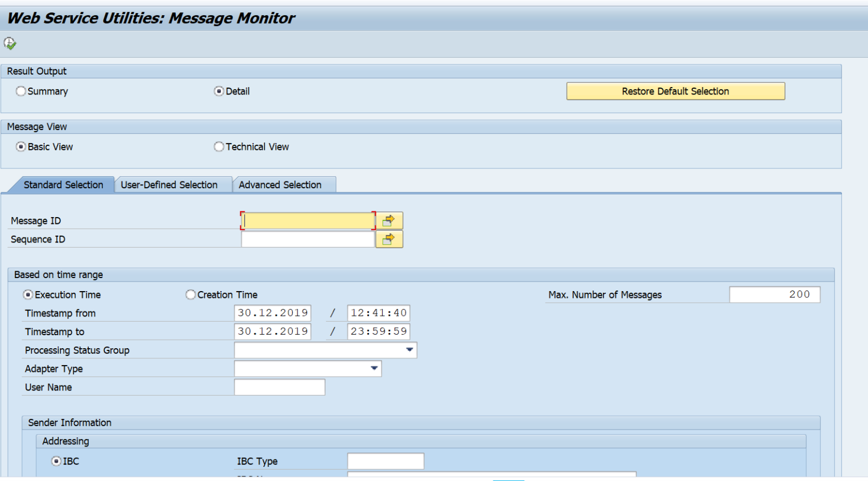
Task: Open multiple selection for Sequence ID
Action: click(x=389, y=239)
